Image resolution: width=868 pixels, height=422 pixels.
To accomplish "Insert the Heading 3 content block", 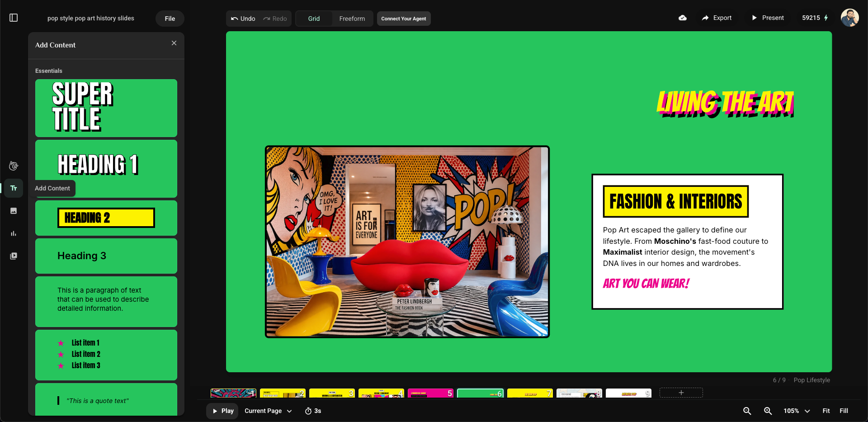I will click(106, 256).
